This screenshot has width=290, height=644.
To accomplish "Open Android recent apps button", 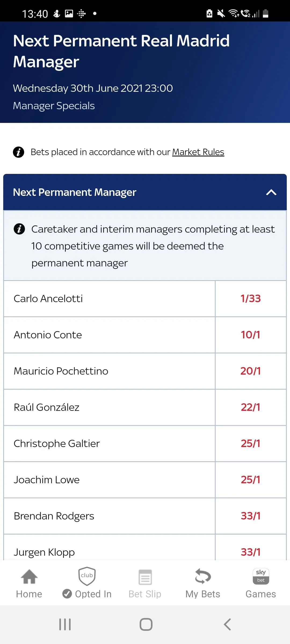I will [65, 624].
